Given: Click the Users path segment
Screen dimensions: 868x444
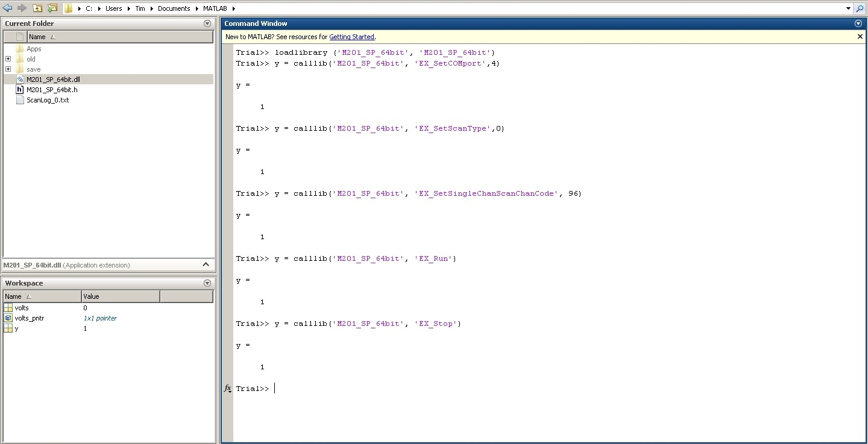Looking at the screenshot, I should click(113, 8).
